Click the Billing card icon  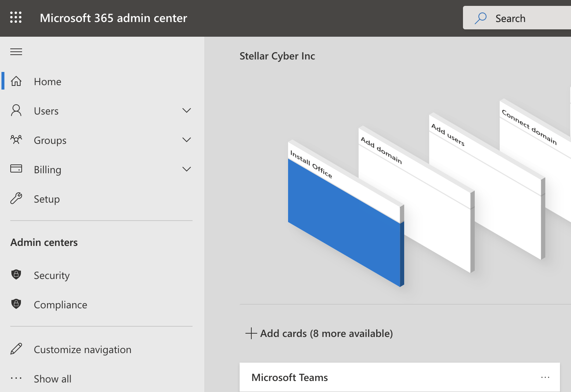pyautogui.click(x=16, y=169)
